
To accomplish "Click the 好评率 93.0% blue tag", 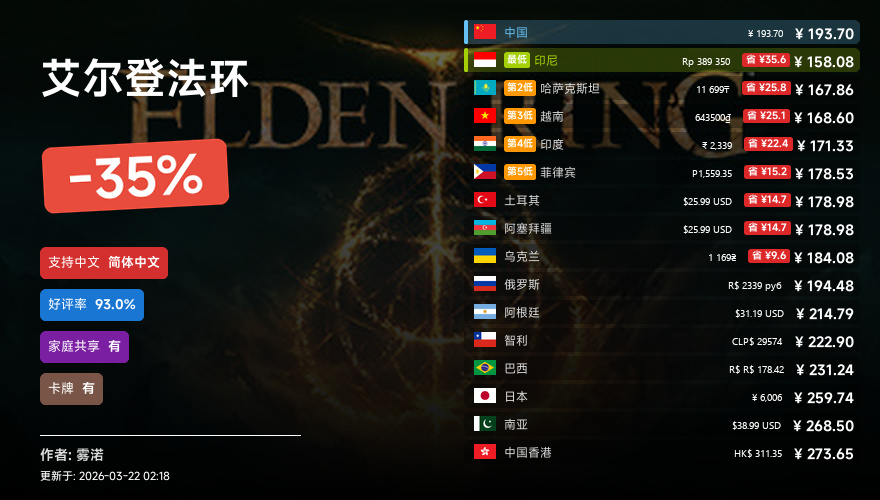I will tap(92, 305).
